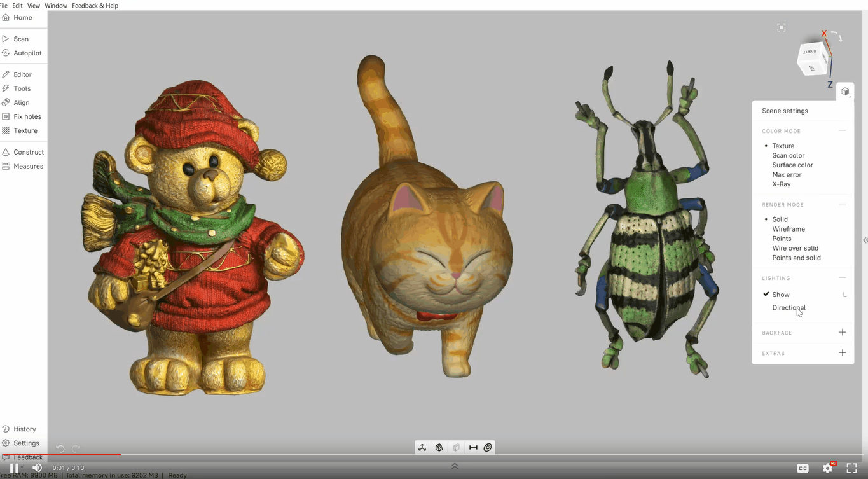
Task: Open Settings in the left sidebar
Action: point(20,443)
